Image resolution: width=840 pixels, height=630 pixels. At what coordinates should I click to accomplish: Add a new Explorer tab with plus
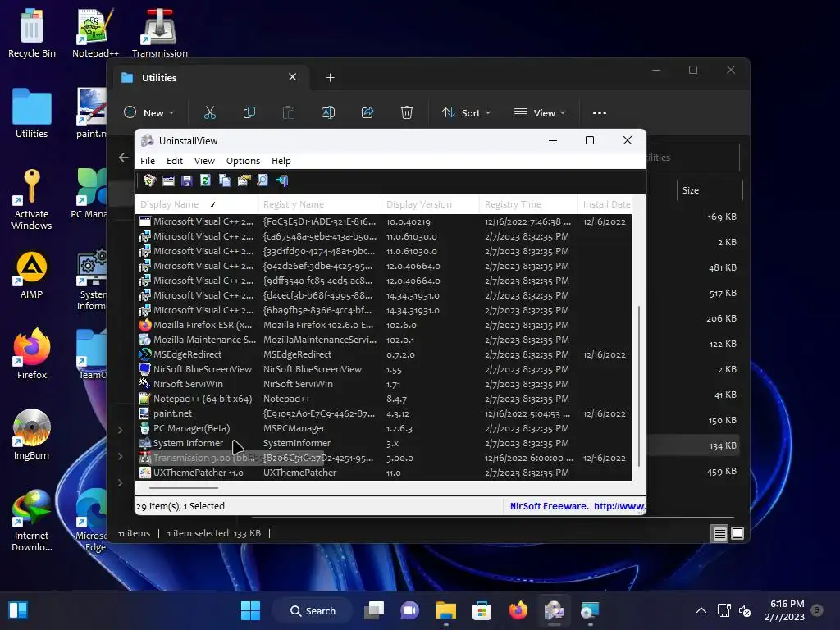click(330, 78)
